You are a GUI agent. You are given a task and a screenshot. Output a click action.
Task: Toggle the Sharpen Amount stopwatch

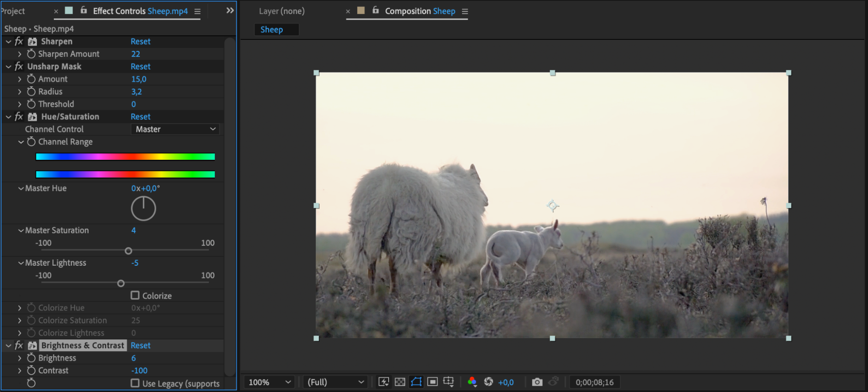tap(31, 54)
